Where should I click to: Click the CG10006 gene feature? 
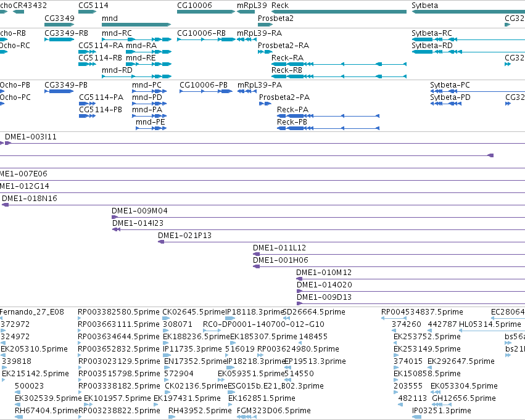pyautogui.click(x=206, y=12)
